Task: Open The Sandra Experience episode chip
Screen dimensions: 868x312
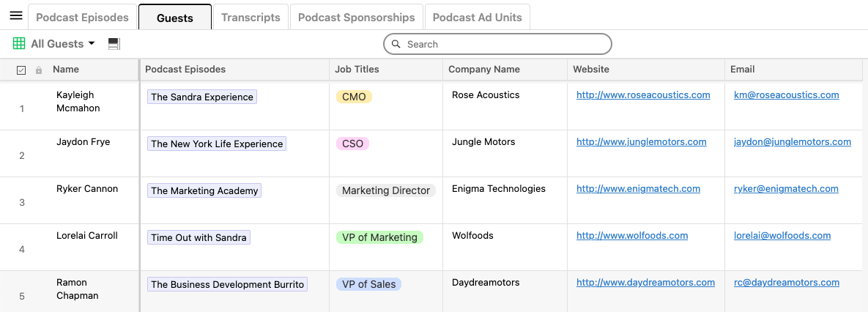Action: [202, 97]
